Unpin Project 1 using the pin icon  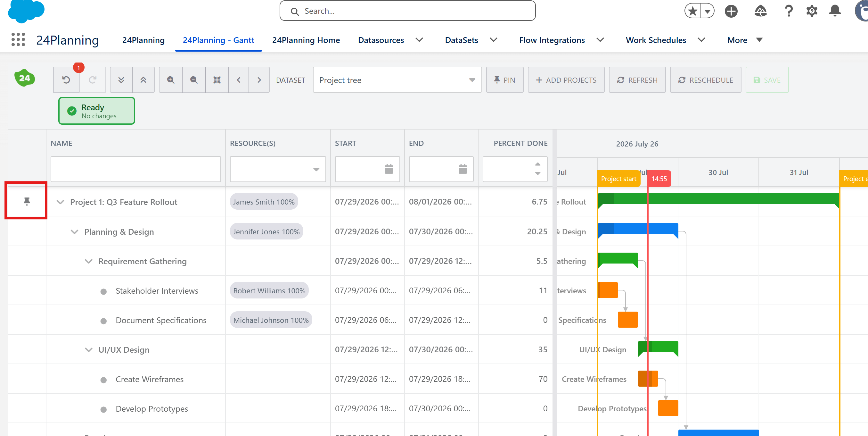[x=27, y=202]
